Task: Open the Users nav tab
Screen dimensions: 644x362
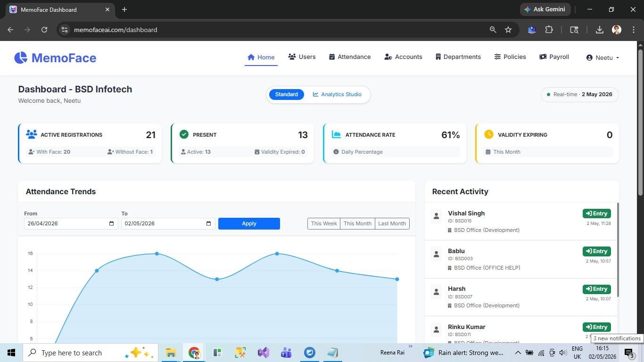Action: tap(302, 57)
